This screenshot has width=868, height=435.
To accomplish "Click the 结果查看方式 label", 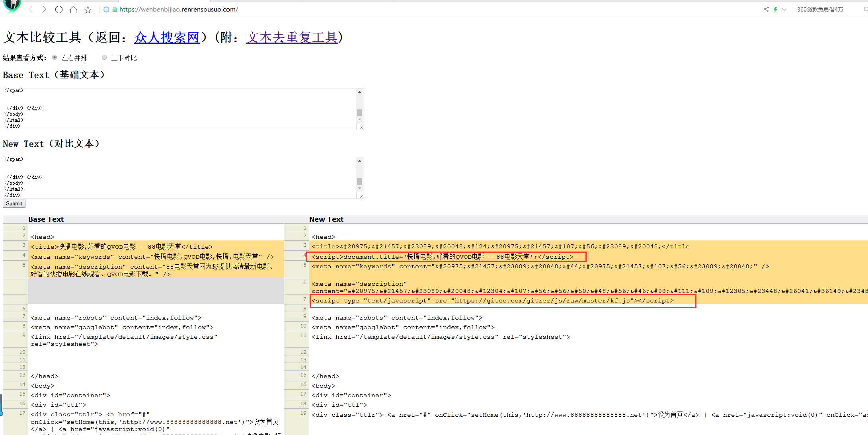I will point(24,58).
